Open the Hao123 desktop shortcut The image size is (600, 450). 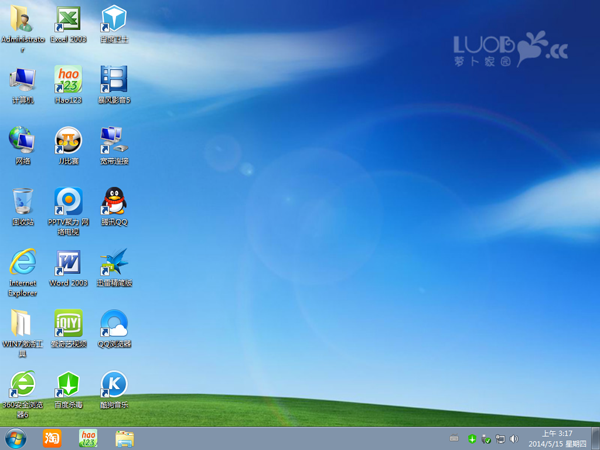[68, 80]
